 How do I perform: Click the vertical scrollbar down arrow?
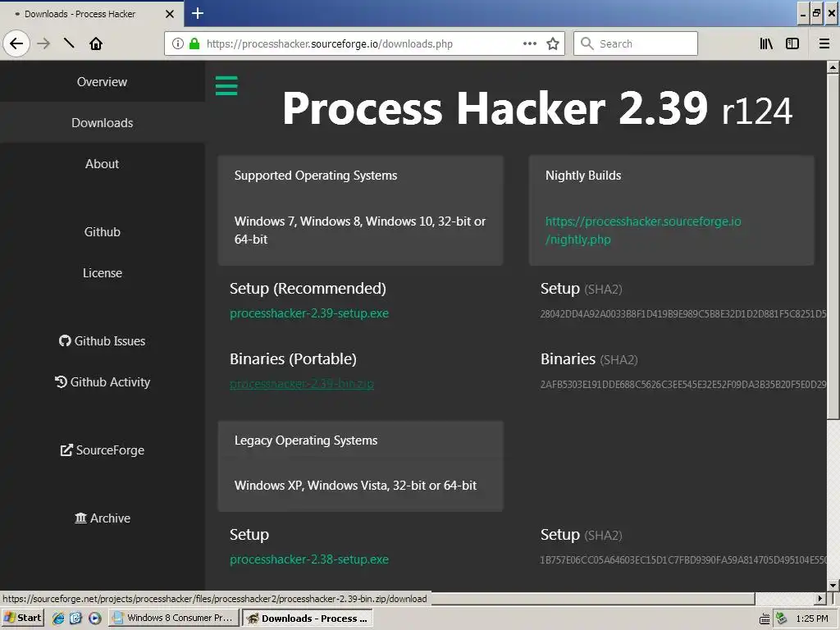click(833, 586)
